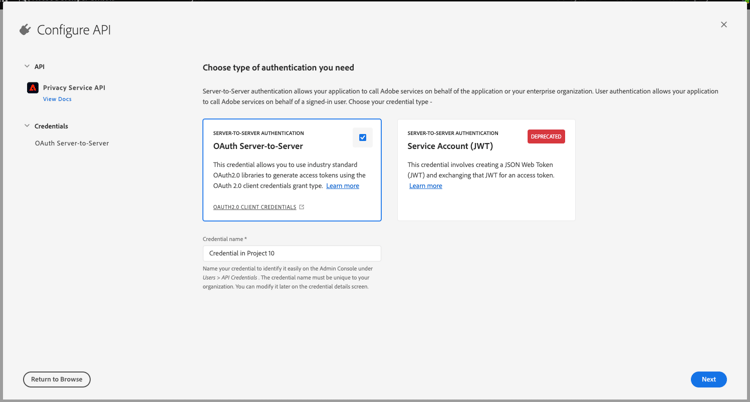Open Learn more link for OAuth credential

pyautogui.click(x=342, y=186)
